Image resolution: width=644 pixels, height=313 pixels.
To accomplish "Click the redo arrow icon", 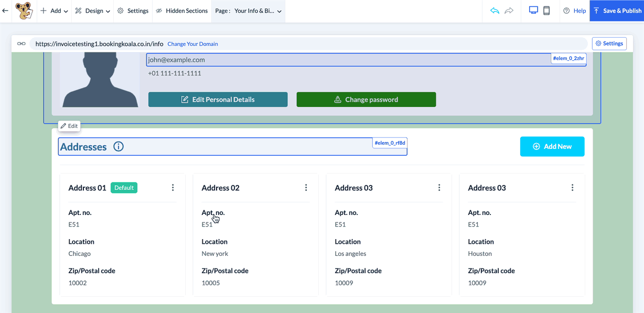I will [509, 10].
